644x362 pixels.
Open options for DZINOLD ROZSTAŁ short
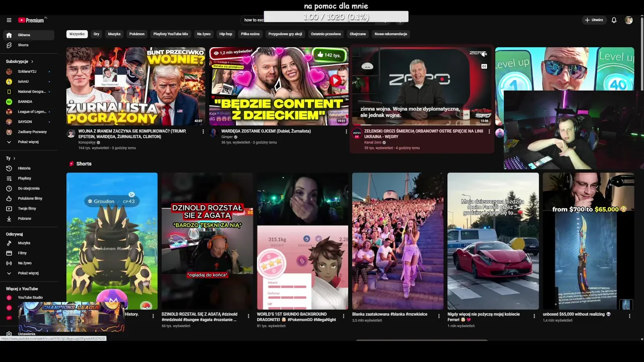248,316
